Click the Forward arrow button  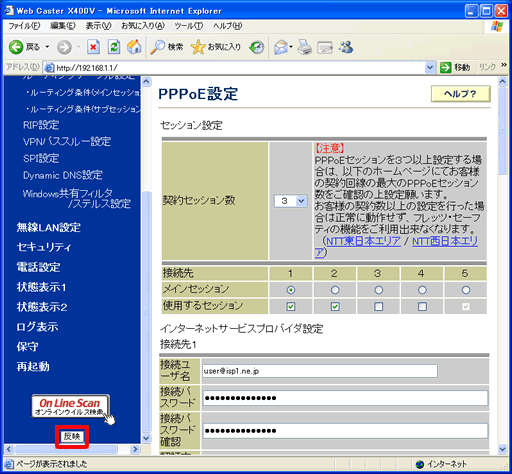click(x=64, y=47)
